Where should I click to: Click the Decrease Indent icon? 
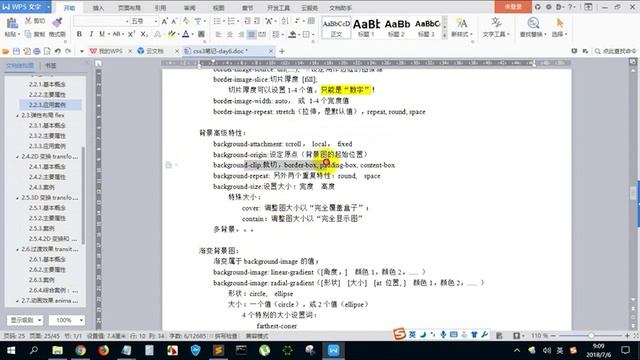(247, 21)
